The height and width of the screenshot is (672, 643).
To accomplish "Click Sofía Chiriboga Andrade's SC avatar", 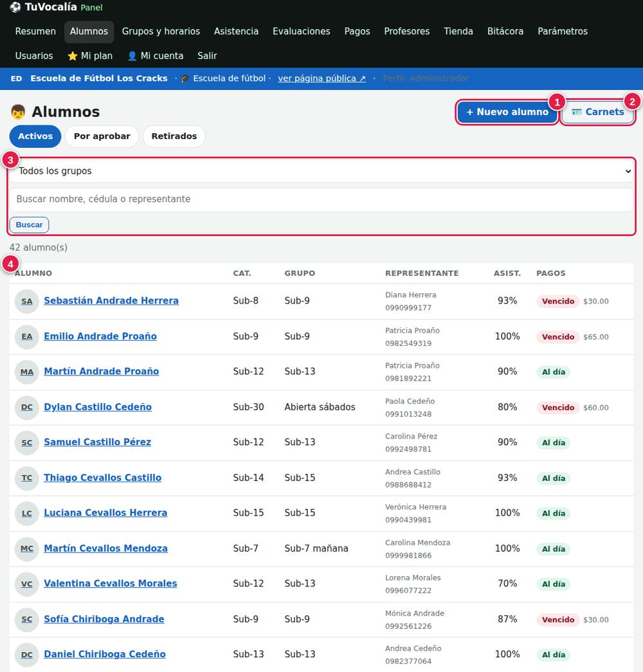I will (x=26, y=620).
